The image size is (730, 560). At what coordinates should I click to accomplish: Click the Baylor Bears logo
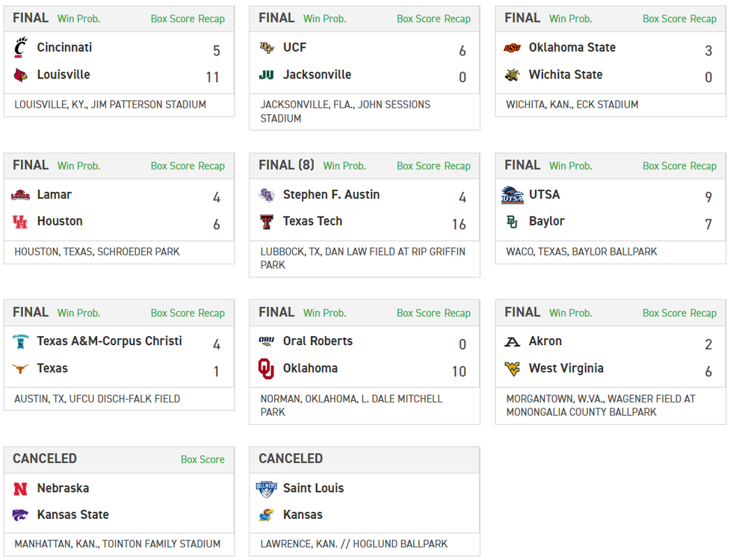[512, 222]
